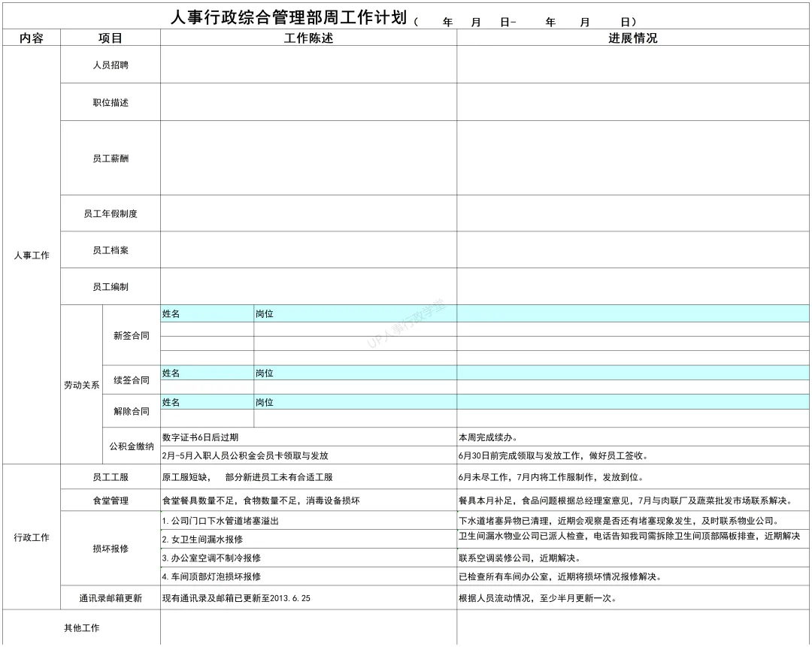Click the 工作陈述 column header
This screenshot has height=647, width=812.
point(309,38)
